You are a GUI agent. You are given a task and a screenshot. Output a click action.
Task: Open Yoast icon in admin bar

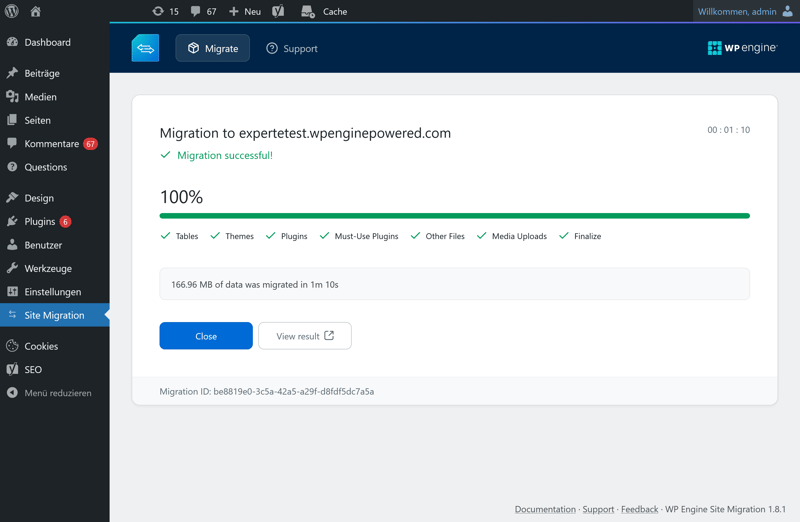278,11
